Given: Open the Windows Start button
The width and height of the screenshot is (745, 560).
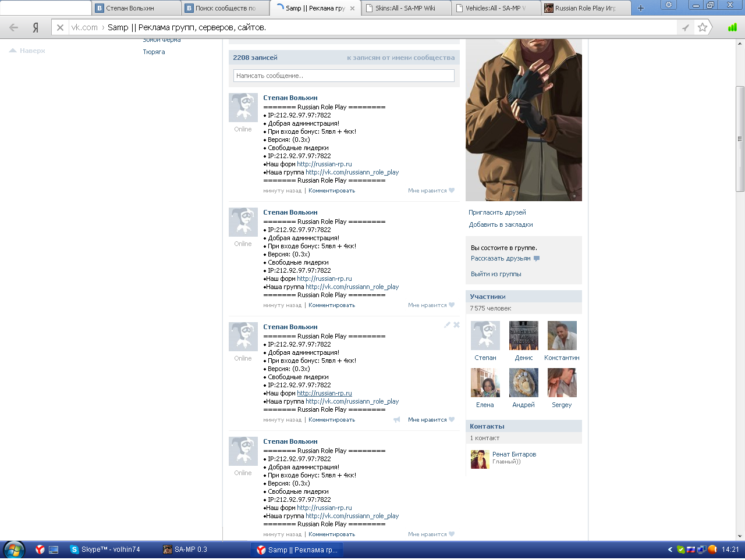Looking at the screenshot, I should (14, 550).
